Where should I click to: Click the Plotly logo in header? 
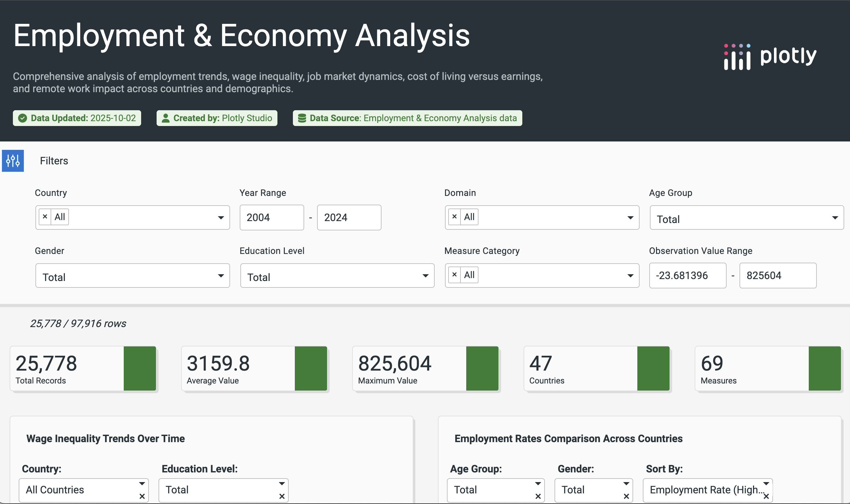point(770,57)
